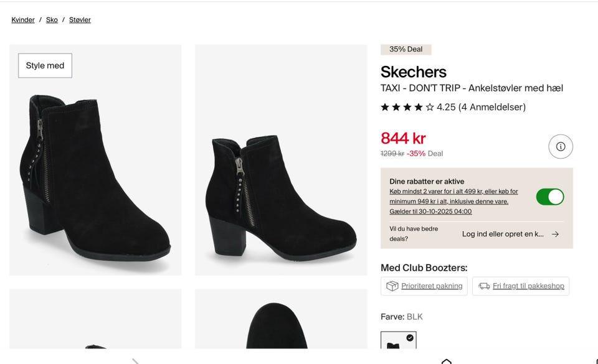Click the package icon beside Prioriteret pakning

click(392, 286)
